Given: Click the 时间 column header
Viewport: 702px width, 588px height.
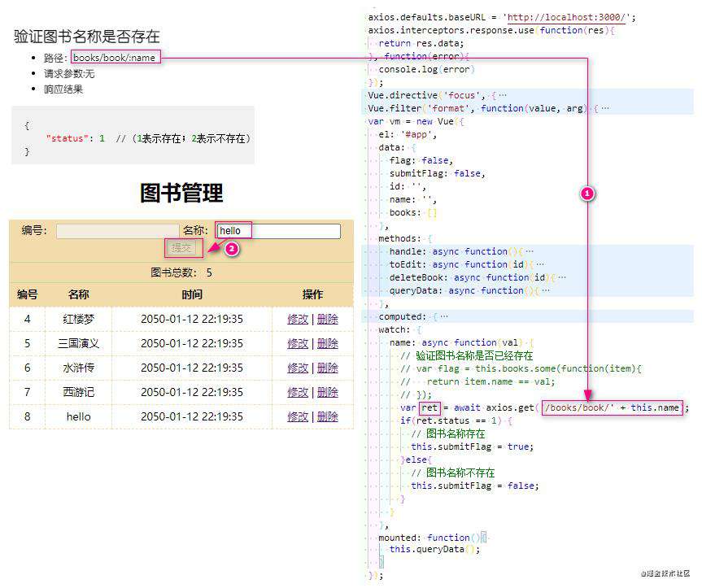Looking at the screenshot, I should coord(192,294).
